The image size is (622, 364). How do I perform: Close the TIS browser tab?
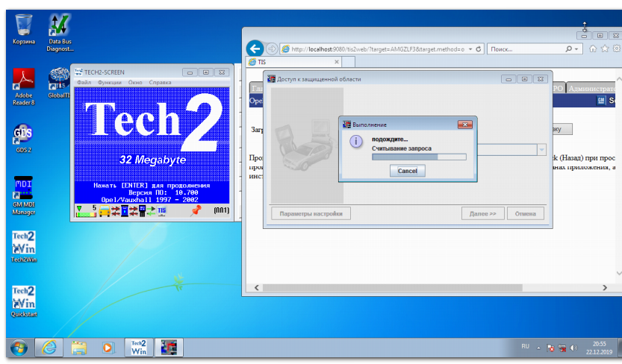(336, 62)
